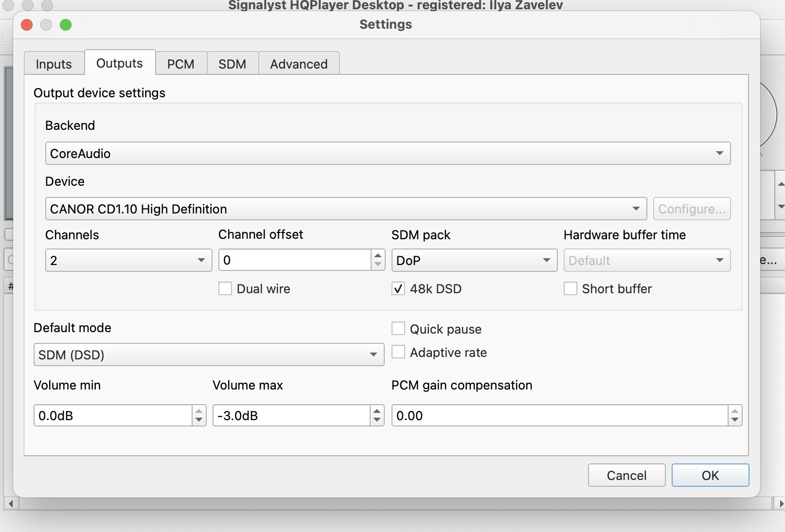Increase Channel offset with up arrow
This screenshot has width=785, height=532.
(x=378, y=255)
